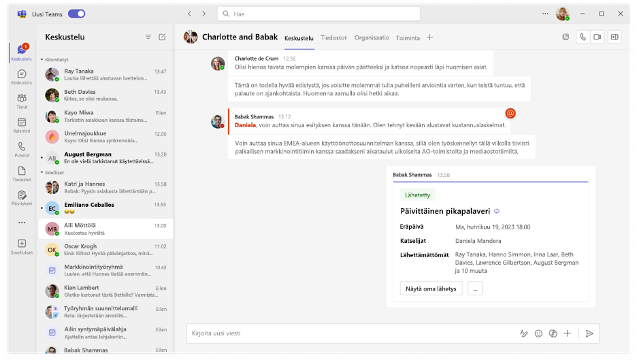Pop out the chat window
This screenshot has height=364, width=637.
coord(566,37)
